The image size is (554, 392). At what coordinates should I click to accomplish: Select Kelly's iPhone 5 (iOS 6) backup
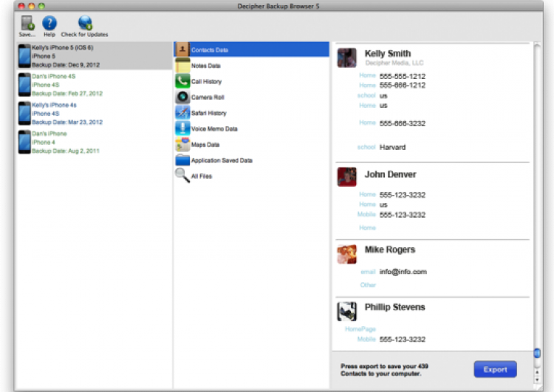[x=95, y=56]
